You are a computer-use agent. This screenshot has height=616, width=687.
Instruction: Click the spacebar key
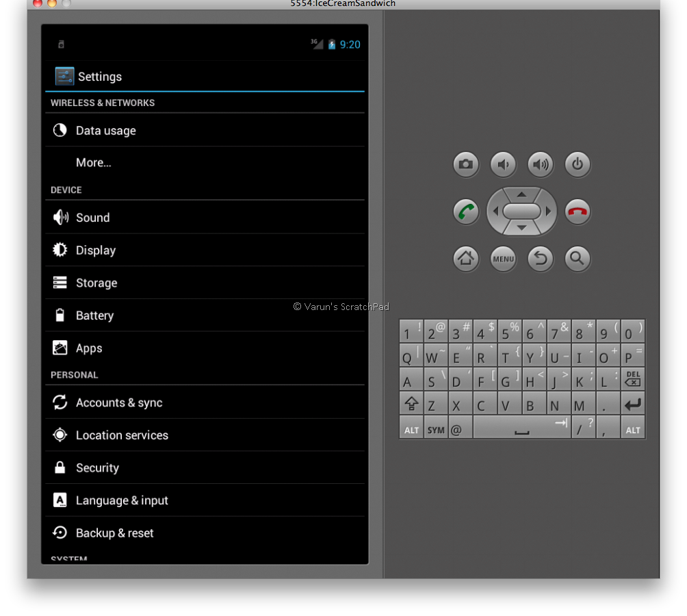522,427
